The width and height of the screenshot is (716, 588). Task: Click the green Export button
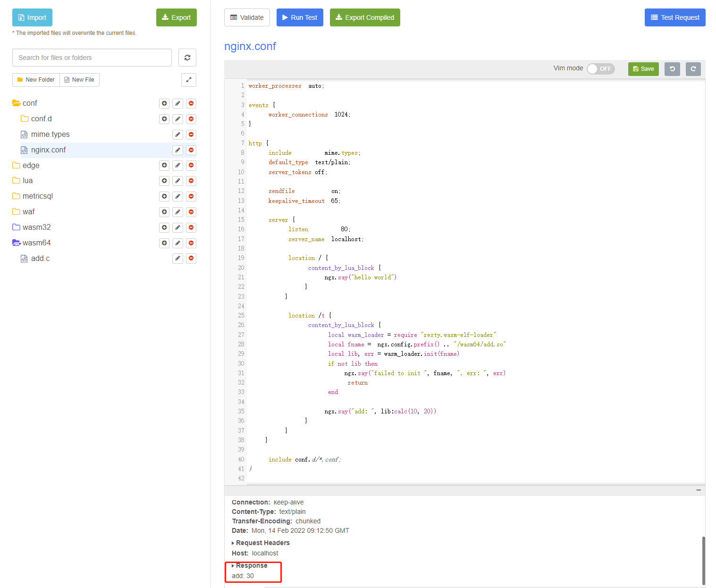176,17
